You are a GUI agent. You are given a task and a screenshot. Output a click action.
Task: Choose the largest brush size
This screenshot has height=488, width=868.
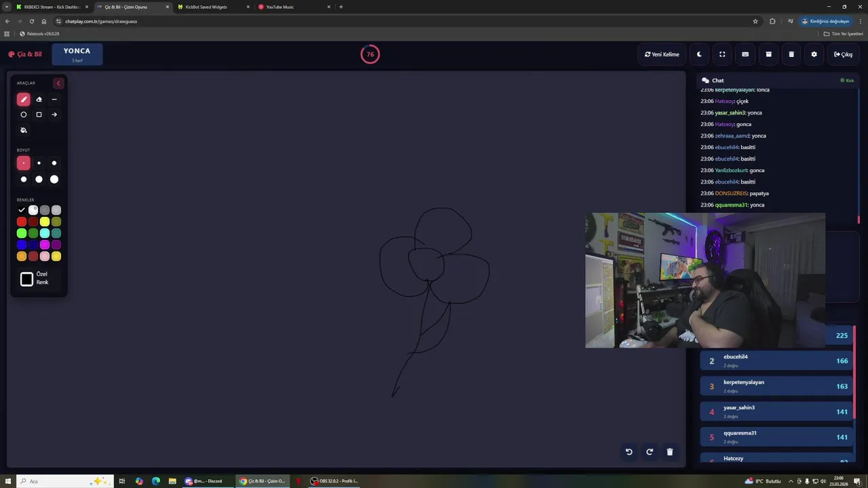pyautogui.click(x=54, y=179)
